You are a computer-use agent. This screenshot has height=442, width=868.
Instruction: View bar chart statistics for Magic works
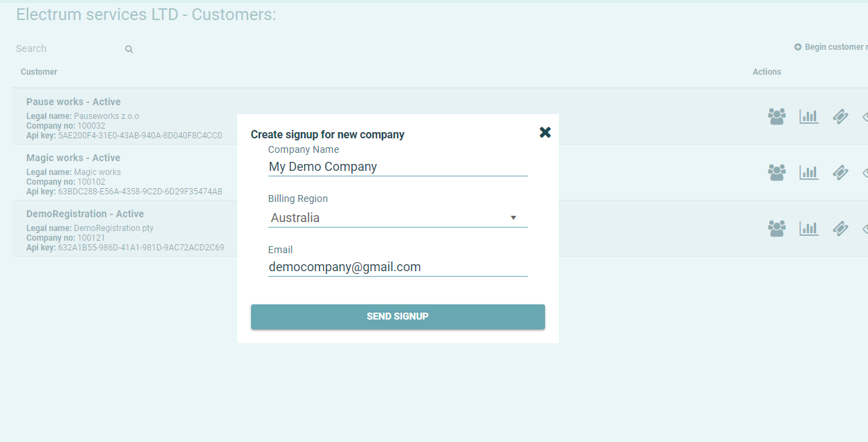(x=809, y=172)
